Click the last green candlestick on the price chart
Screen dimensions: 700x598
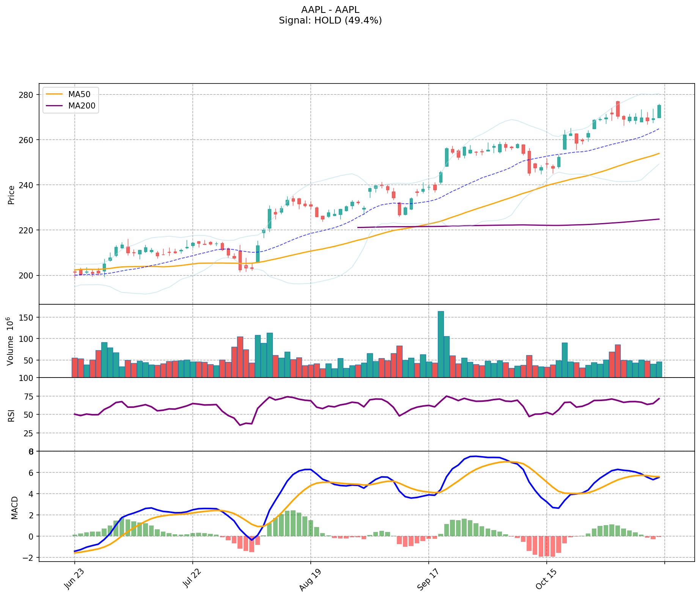click(x=659, y=111)
